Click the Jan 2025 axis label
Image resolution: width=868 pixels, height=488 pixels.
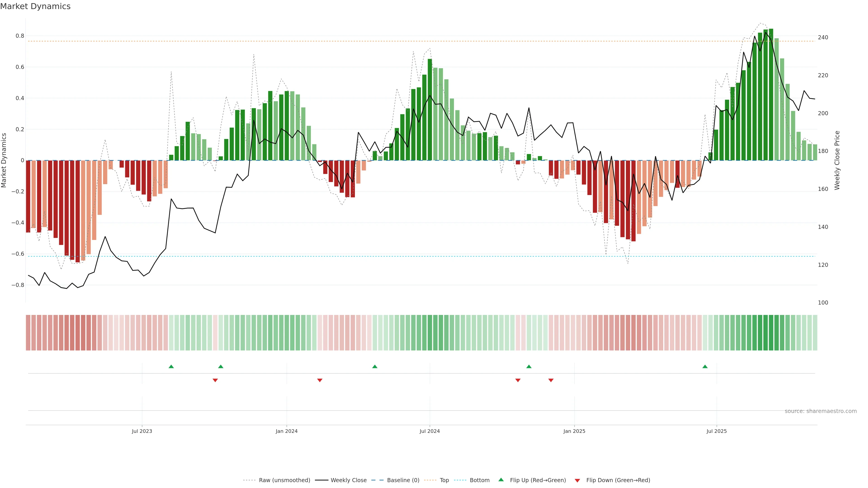click(x=574, y=431)
